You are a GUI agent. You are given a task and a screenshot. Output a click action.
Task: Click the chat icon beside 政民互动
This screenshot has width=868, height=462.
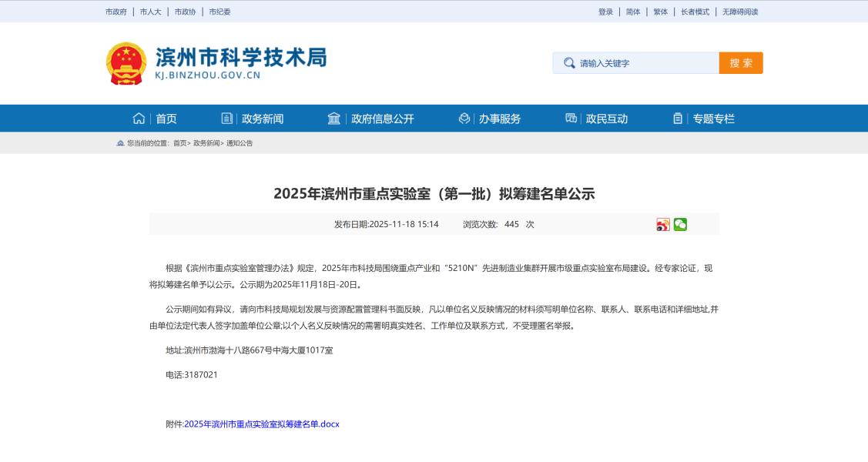pos(571,119)
